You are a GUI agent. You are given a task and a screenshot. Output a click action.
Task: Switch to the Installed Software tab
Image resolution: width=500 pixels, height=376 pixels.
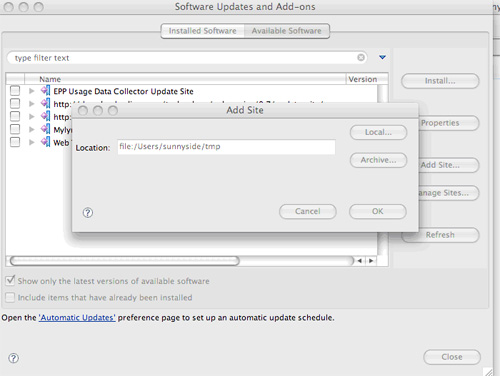[x=203, y=31]
